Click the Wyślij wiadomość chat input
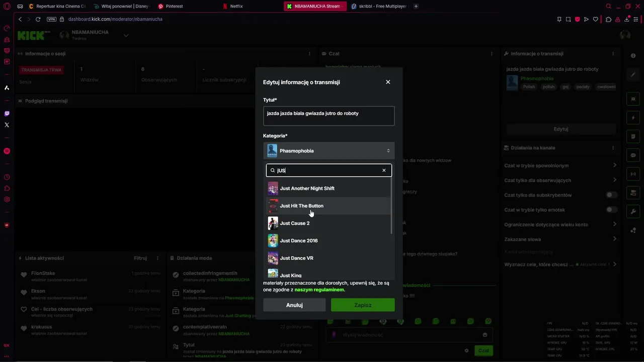Image resolution: width=644 pixels, height=362 pixels. [410, 335]
